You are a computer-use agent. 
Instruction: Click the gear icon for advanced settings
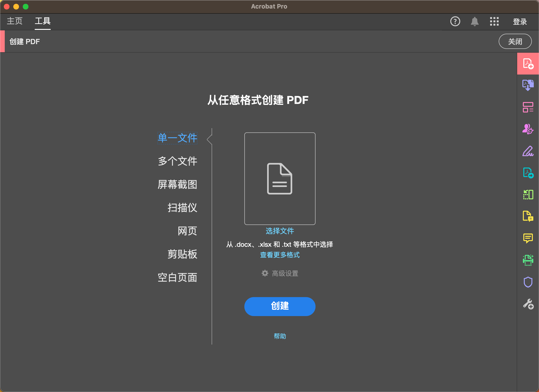[x=265, y=273]
